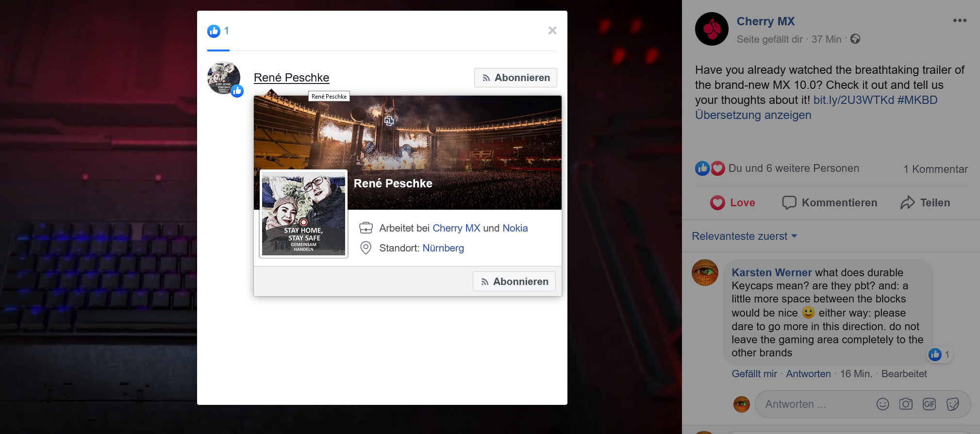Toggle the Love reaction button
Screen dimensions: 980x434
click(732, 203)
